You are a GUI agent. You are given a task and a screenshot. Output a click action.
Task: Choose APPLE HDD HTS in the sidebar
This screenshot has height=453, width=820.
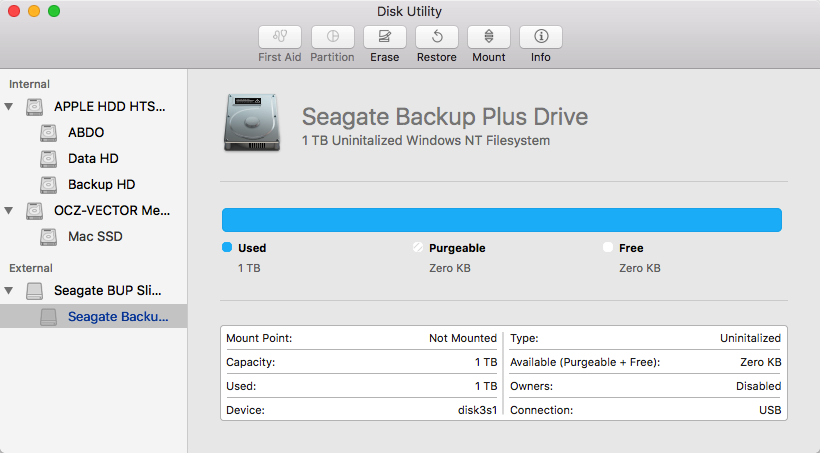tap(110, 107)
